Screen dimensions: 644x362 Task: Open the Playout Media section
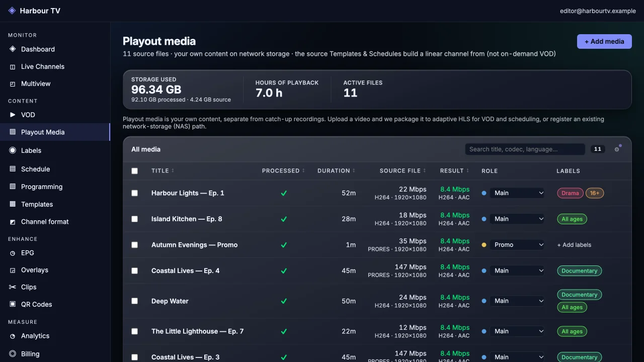pos(55,132)
